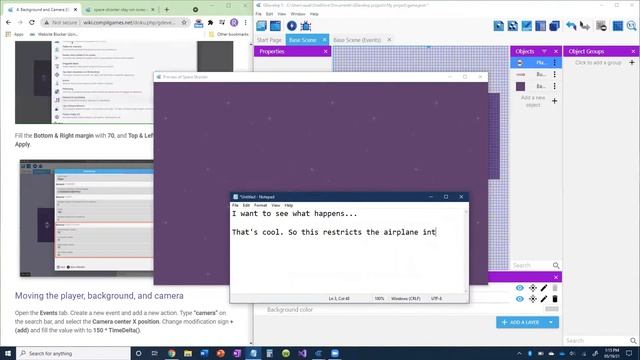Click Chrome address bar URL
The width and height of the screenshot is (640, 360).
[129, 22]
